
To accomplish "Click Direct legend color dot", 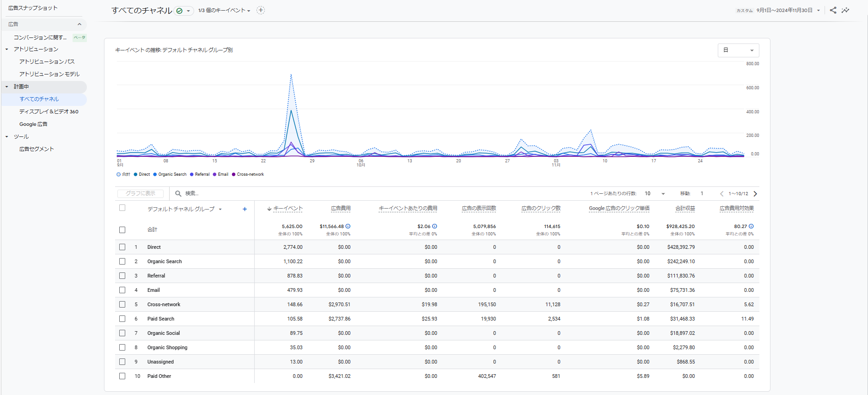I will tap(135, 174).
